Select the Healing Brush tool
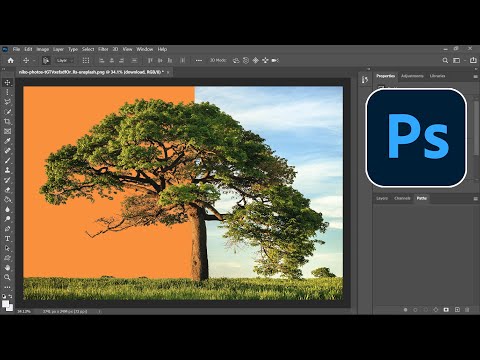This screenshot has height=360, width=480. click(7, 150)
